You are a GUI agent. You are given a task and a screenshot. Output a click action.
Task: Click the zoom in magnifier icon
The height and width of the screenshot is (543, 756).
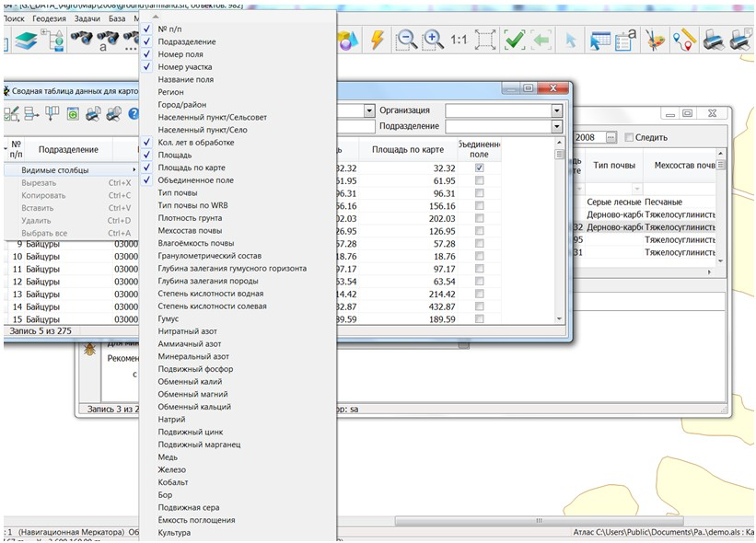pos(432,40)
